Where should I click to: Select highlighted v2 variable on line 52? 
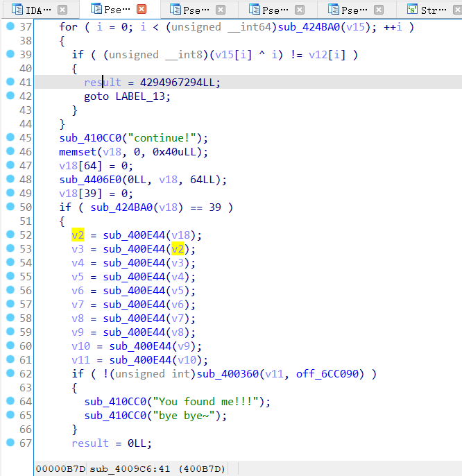click(x=78, y=235)
